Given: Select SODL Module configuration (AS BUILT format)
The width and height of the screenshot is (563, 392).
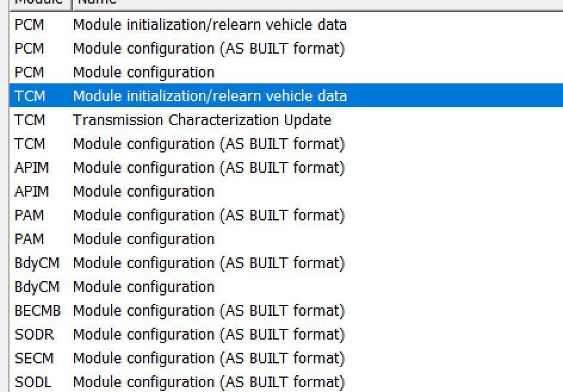Looking at the screenshot, I should click(179, 382).
